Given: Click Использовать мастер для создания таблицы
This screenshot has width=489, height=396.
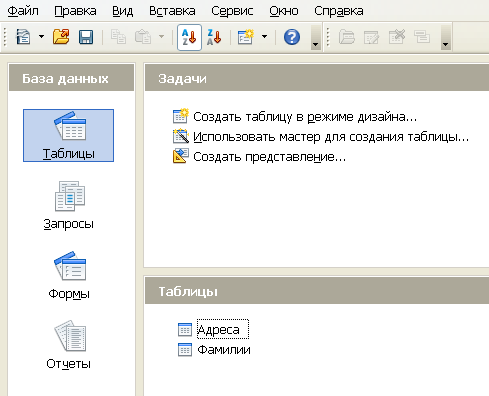Looking at the screenshot, I should (x=331, y=137).
